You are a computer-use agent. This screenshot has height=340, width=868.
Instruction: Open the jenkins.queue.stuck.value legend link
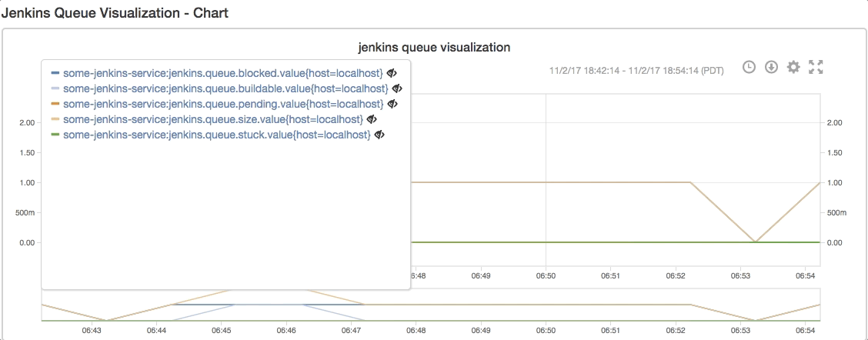click(216, 135)
